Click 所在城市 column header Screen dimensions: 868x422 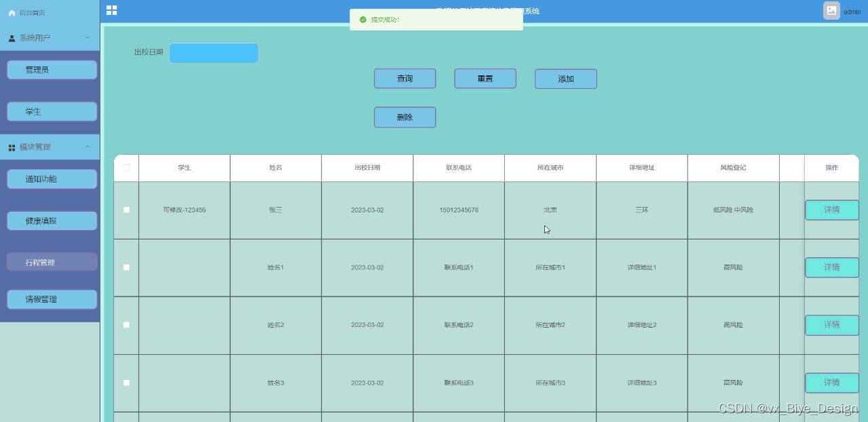pos(550,168)
